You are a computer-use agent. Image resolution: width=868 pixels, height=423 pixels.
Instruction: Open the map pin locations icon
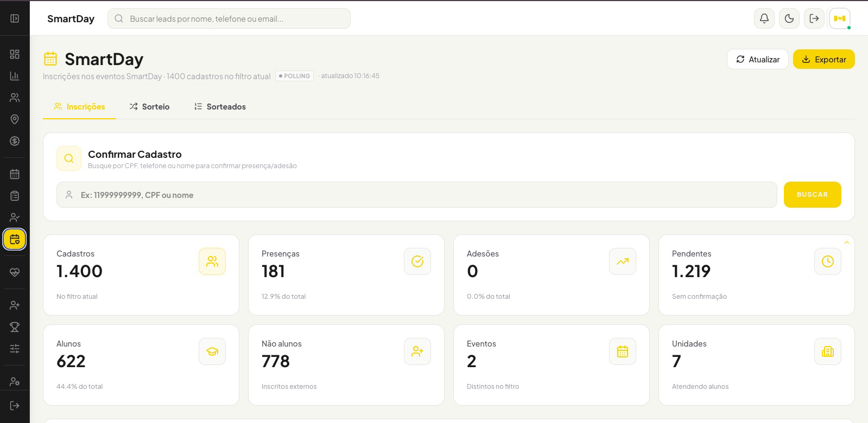[x=15, y=119]
